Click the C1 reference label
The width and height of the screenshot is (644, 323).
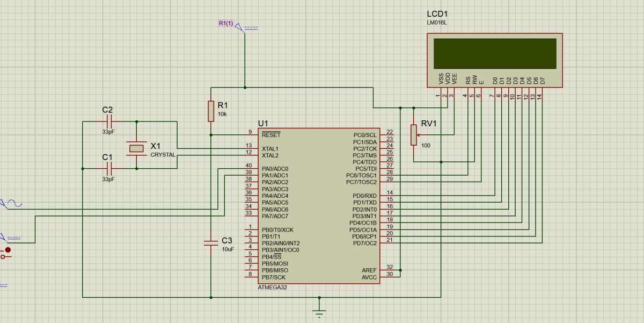(107, 156)
